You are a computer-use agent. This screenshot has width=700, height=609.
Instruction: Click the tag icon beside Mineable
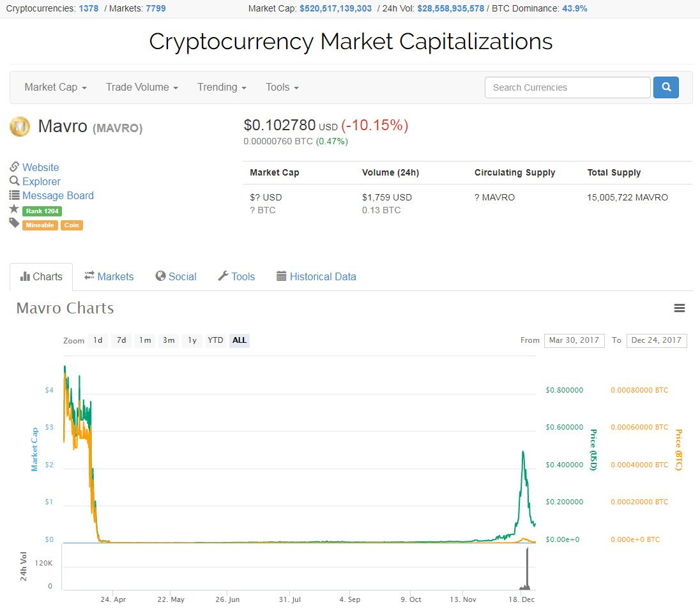click(14, 223)
